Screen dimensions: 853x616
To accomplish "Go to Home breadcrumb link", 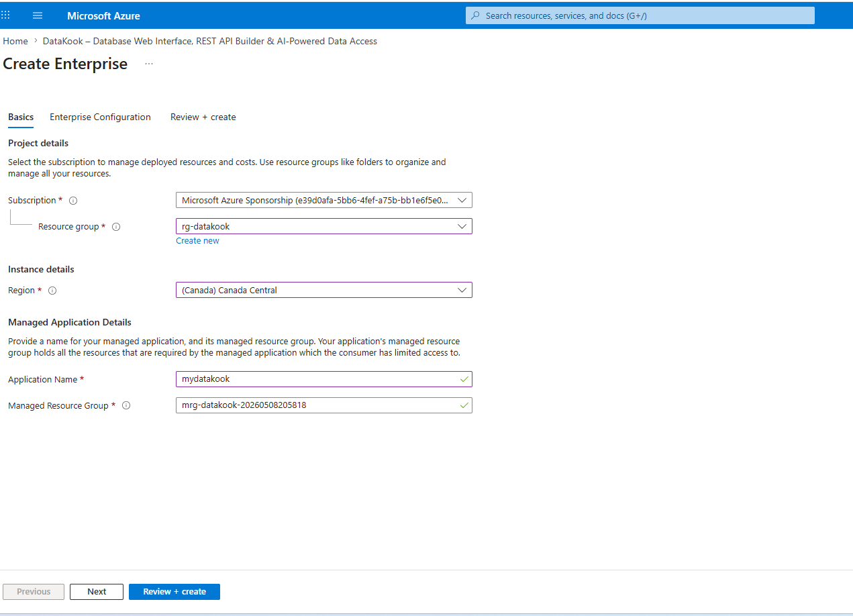I will click(x=15, y=41).
